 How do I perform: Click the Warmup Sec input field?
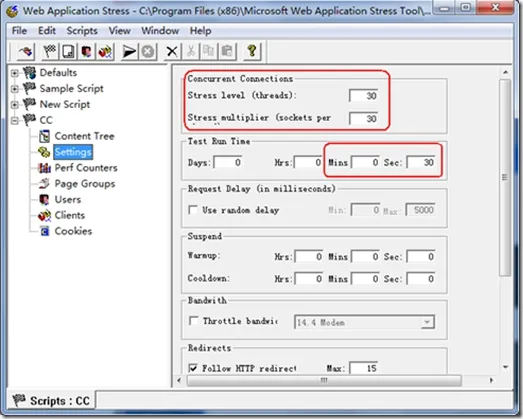(421, 257)
